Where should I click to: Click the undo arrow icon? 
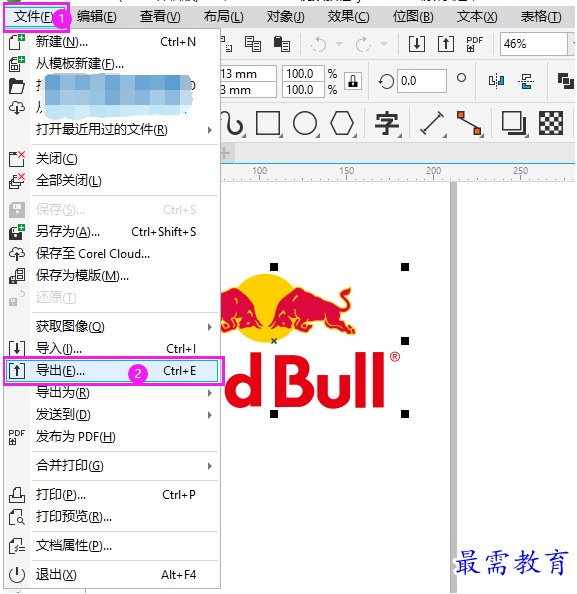click(319, 44)
